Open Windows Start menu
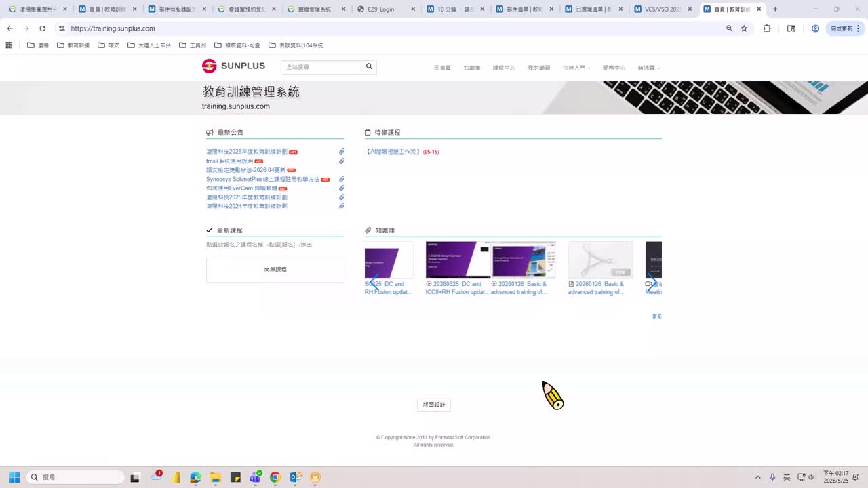The image size is (868, 488). 14,477
